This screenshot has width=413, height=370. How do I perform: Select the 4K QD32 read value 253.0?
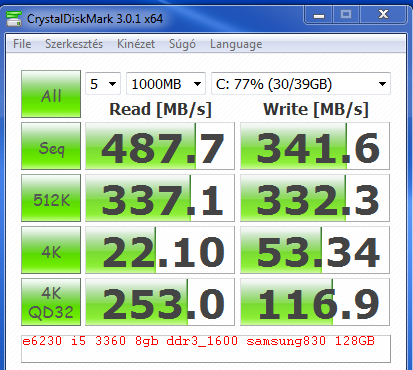click(160, 302)
